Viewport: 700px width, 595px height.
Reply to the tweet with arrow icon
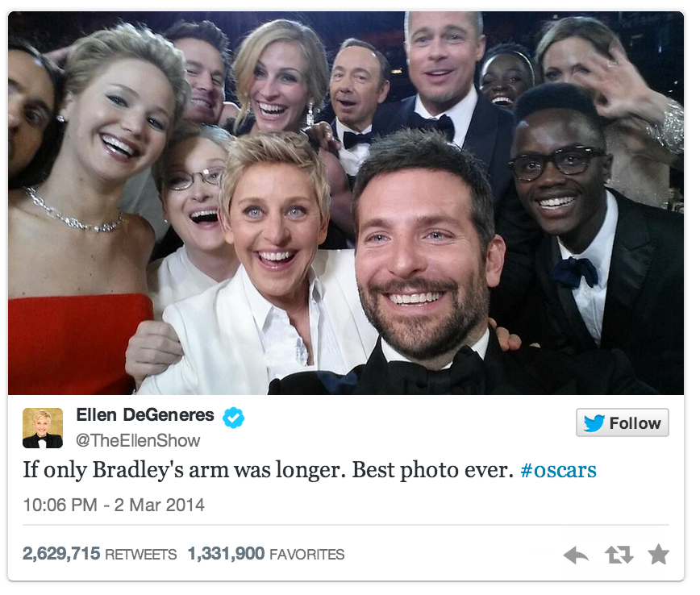pos(576,555)
